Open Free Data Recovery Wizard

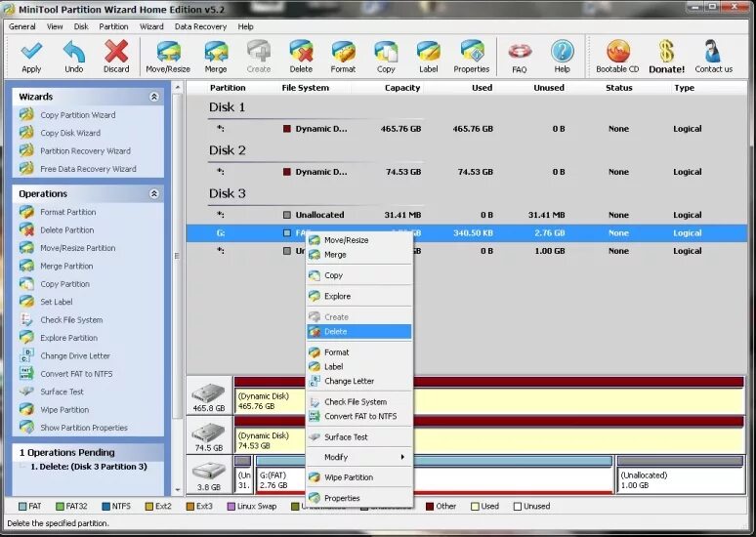pyautogui.click(x=88, y=169)
